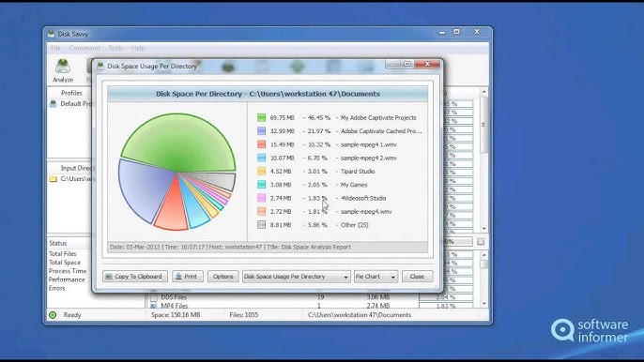
Task: Click the chart dialog title bar icon
Action: click(x=100, y=66)
